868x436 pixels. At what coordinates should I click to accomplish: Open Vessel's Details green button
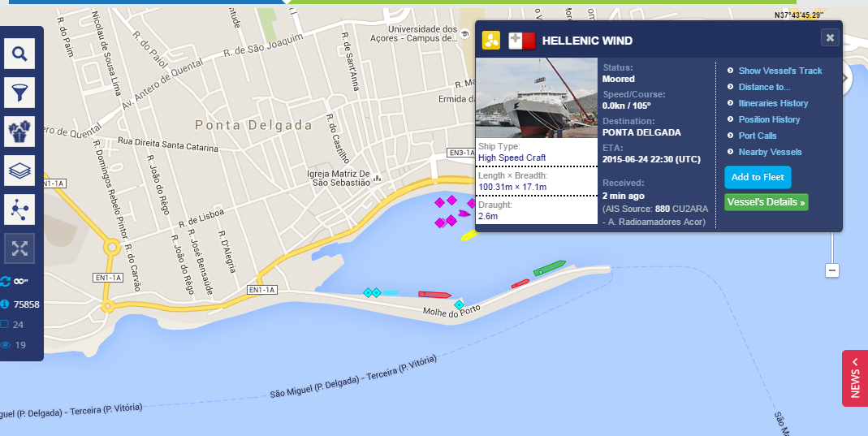tap(767, 202)
